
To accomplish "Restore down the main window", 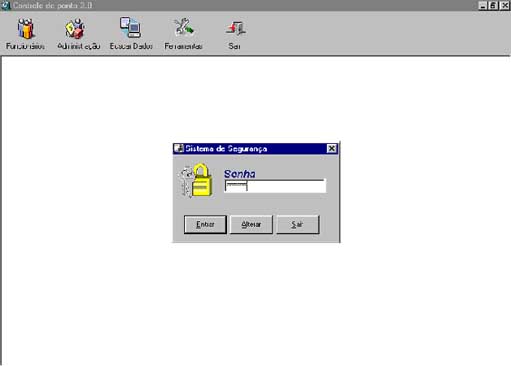I will [493, 6].
